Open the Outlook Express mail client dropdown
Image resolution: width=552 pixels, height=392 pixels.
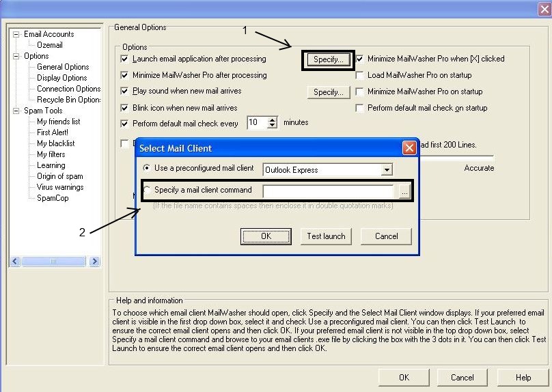[387, 170]
